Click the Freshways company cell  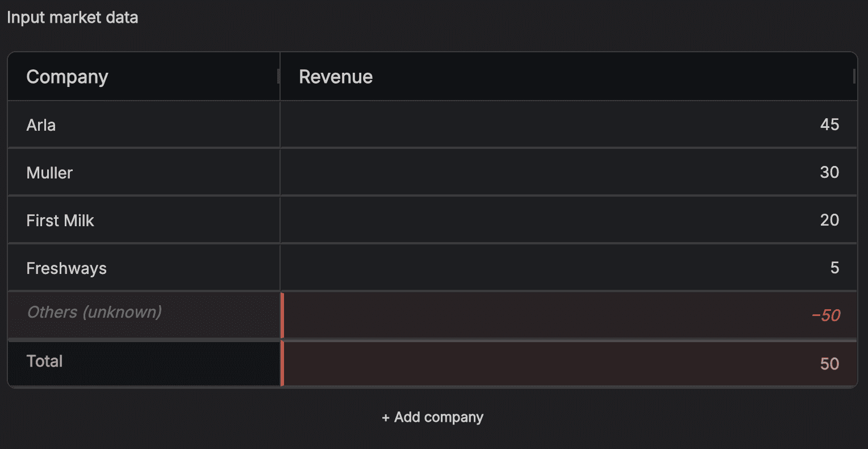144,268
